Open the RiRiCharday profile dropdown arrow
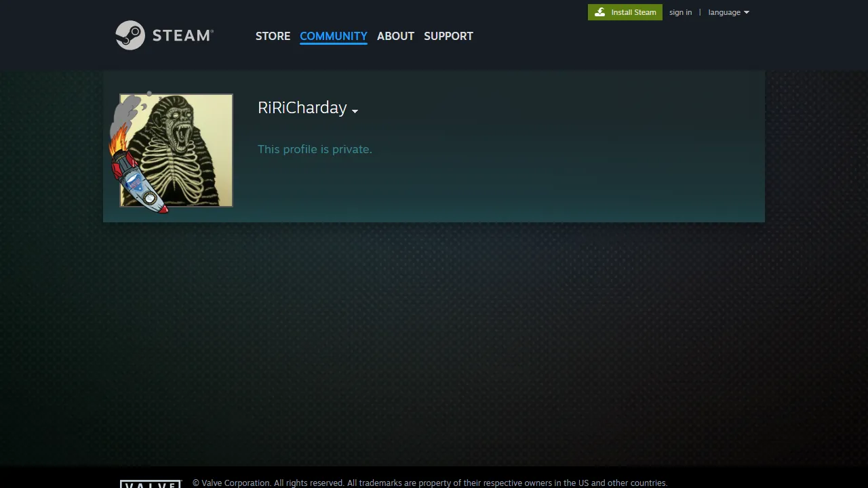868x488 pixels. click(355, 111)
